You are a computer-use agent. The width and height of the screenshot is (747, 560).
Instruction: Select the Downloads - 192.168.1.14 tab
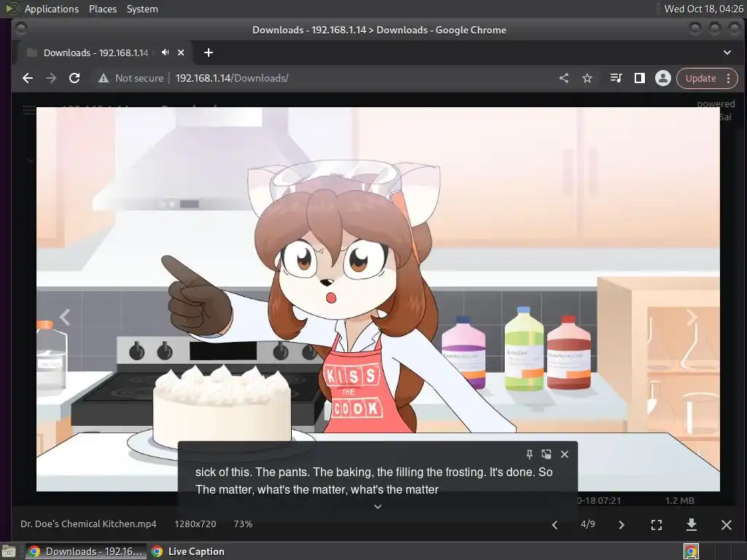coord(96,52)
